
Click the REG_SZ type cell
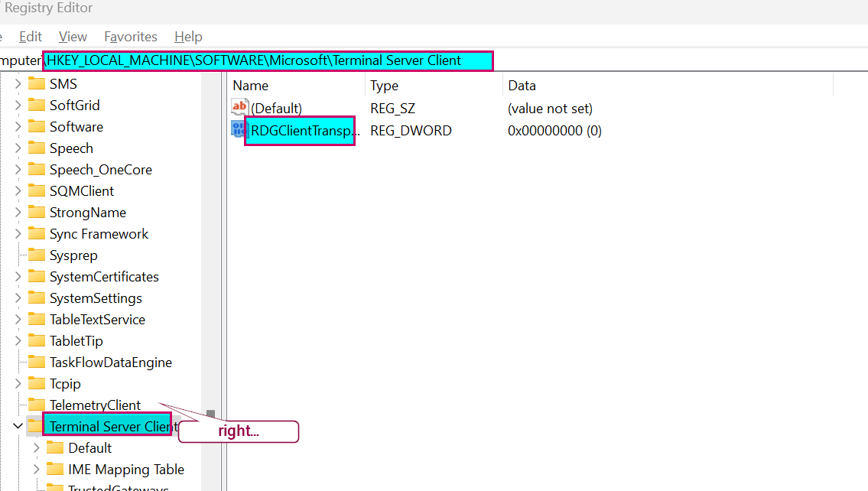pos(392,109)
